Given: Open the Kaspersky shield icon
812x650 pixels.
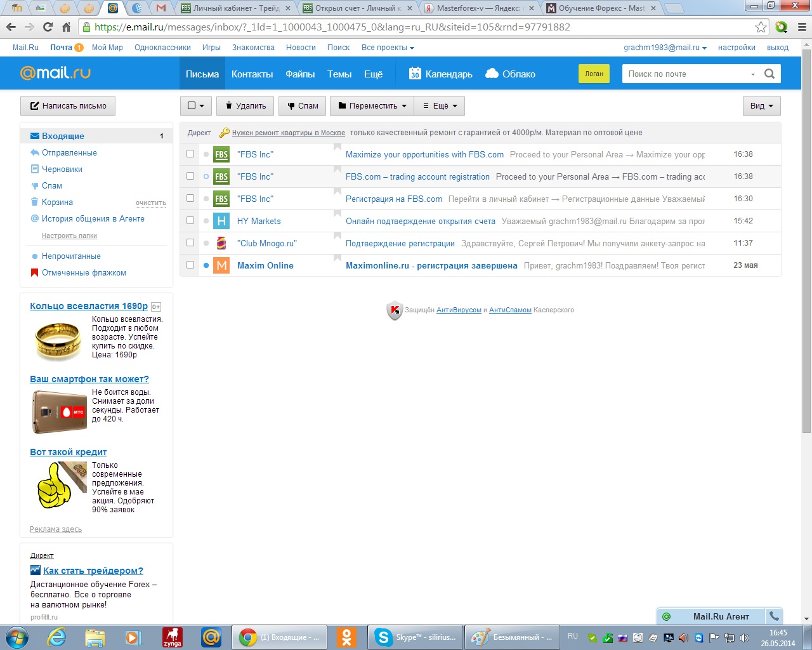Looking at the screenshot, I should (395, 310).
